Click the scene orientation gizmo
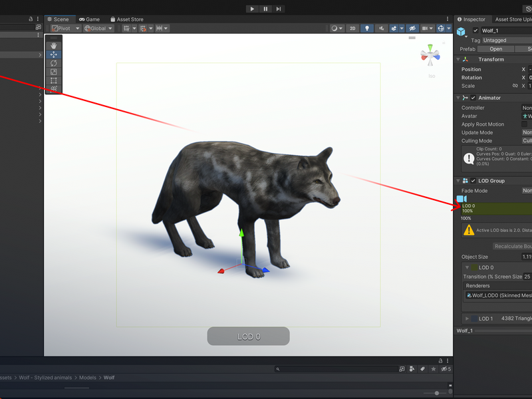The width and height of the screenshot is (532, 399). pyautogui.click(x=430, y=55)
